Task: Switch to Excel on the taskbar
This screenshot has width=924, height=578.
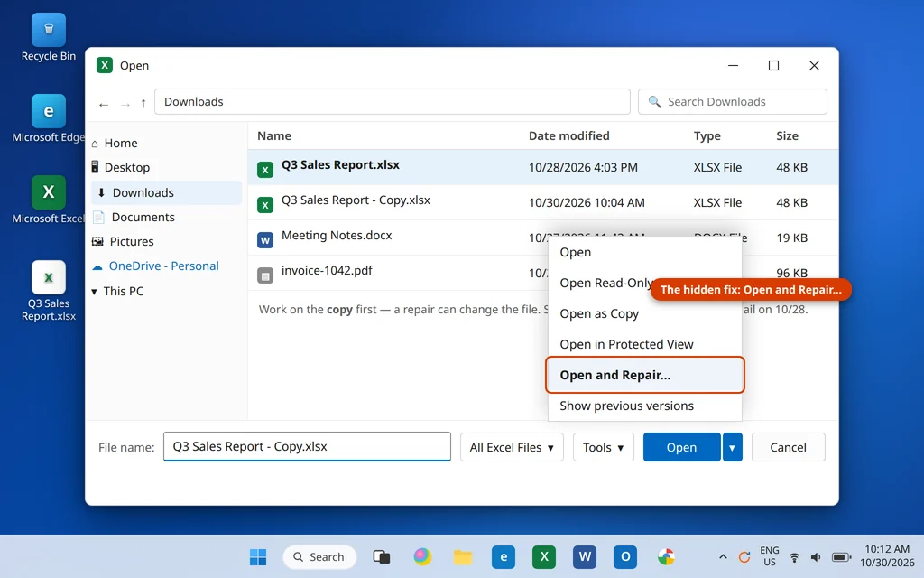Action: coord(544,556)
